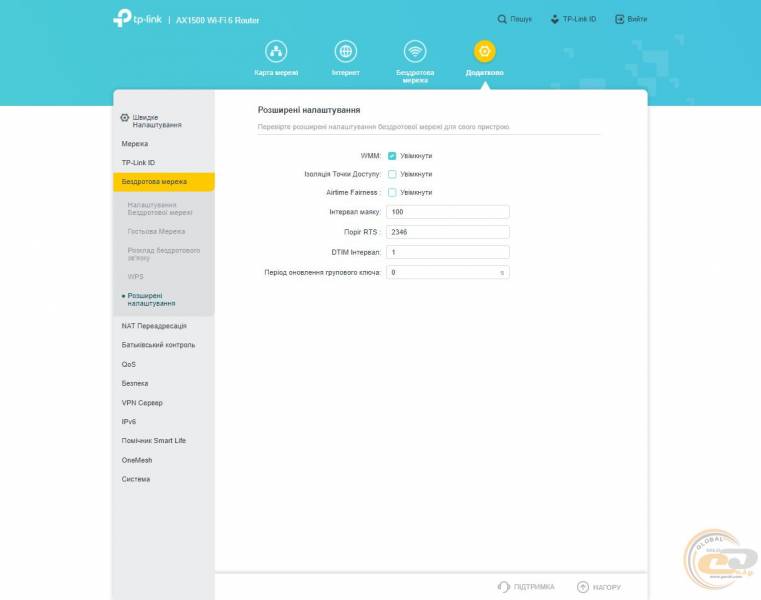Image resolution: width=761 pixels, height=600 pixels.
Task: Open OneMesh in the sidebar
Action: pyautogui.click(x=137, y=460)
